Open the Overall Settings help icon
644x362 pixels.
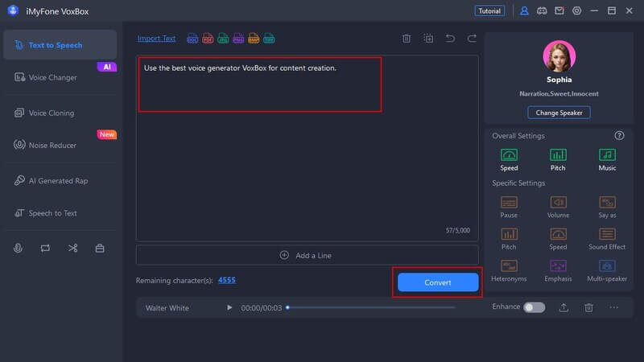[619, 135]
